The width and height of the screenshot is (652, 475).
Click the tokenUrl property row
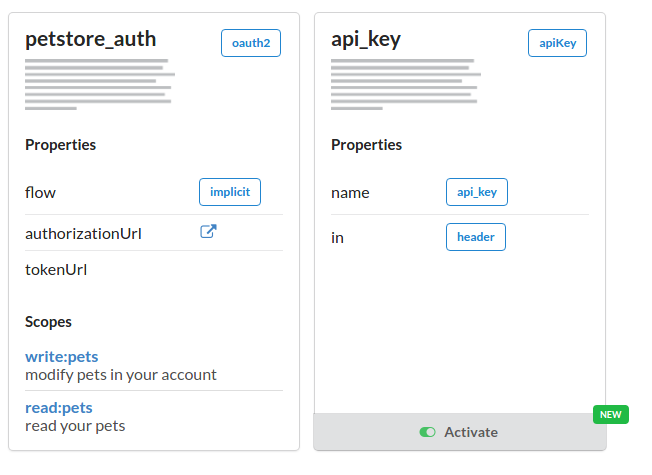(154, 270)
